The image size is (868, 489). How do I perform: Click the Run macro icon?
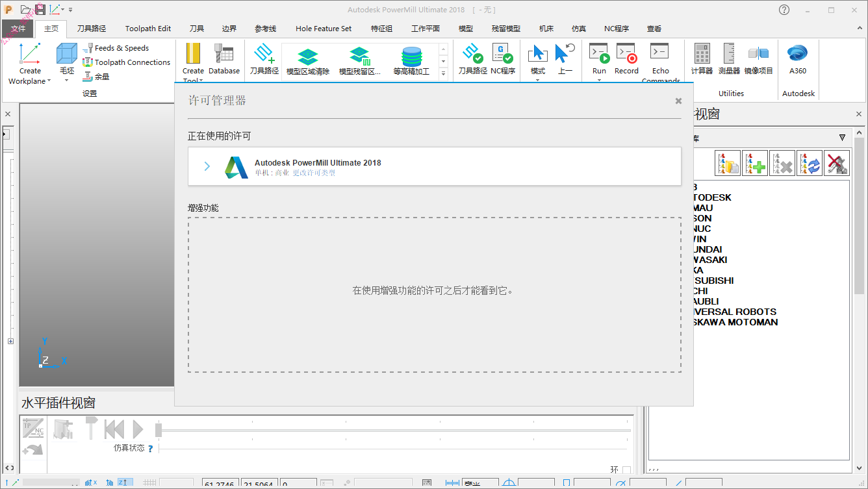[x=599, y=55]
